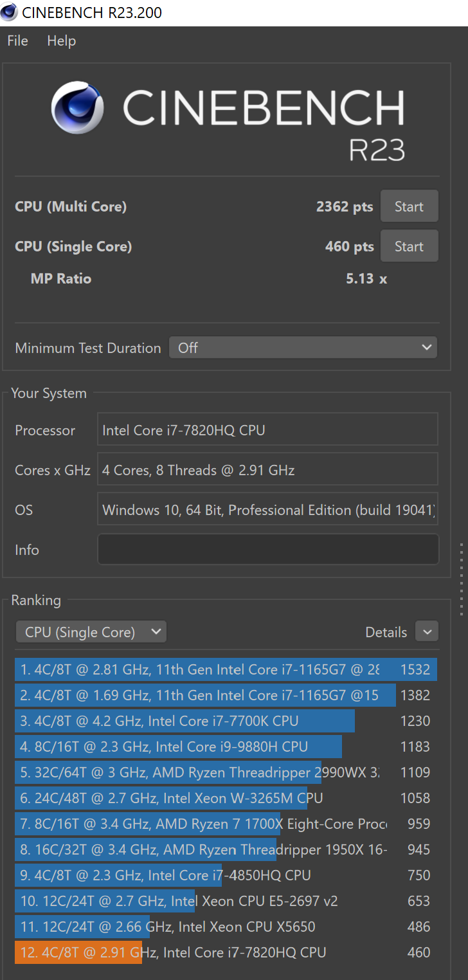The width and height of the screenshot is (468, 980).
Task: Select ranking row 10, Xeon E5-2697 v2
Action: (226, 901)
